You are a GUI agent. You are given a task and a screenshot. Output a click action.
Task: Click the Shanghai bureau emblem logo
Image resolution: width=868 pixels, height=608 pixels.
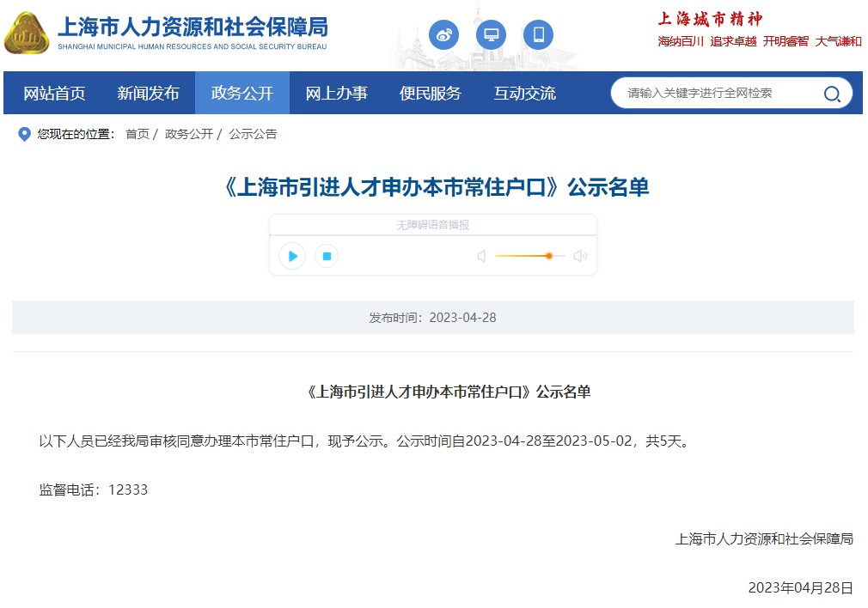coord(27,33)
